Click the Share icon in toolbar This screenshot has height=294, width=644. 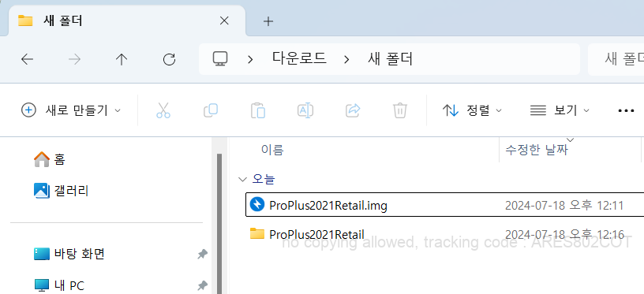353,110
